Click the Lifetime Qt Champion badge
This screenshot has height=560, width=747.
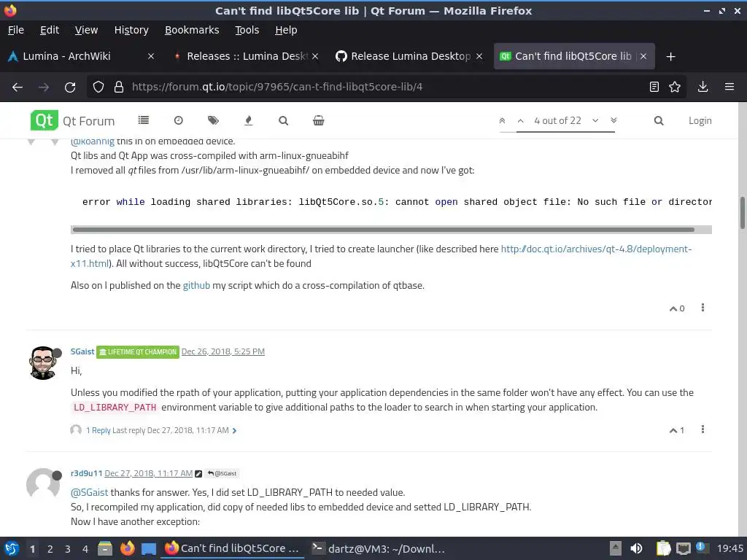point(138,352)
